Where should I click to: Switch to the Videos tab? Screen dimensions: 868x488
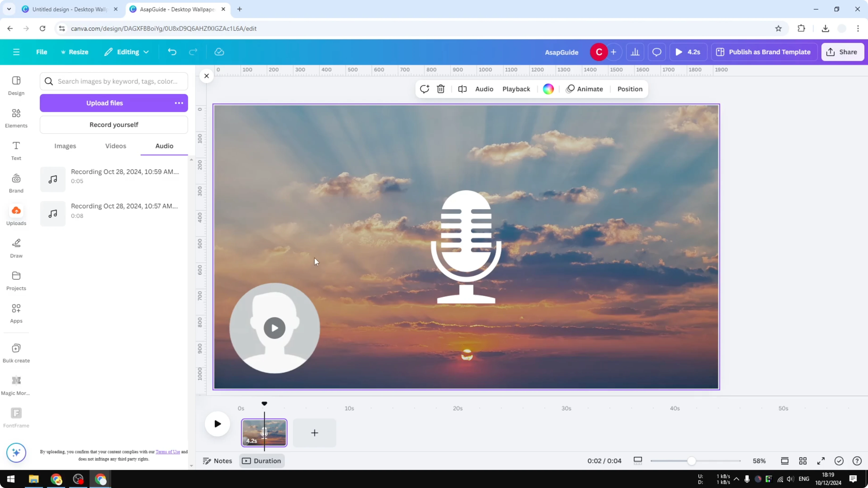click(115, 146)
